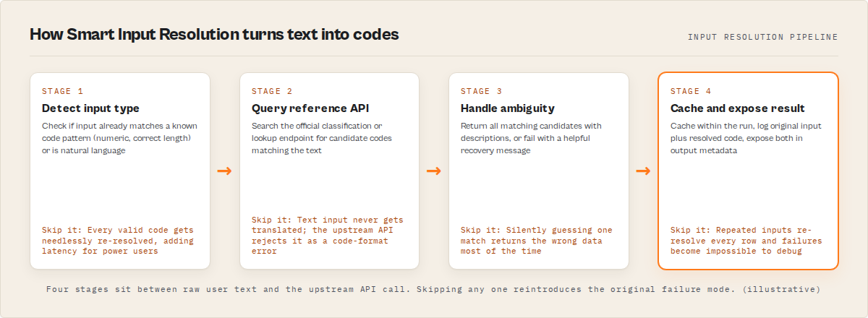Click the 'Detect input type' heading
Screen dimensions: 868x318
(90, 108)
